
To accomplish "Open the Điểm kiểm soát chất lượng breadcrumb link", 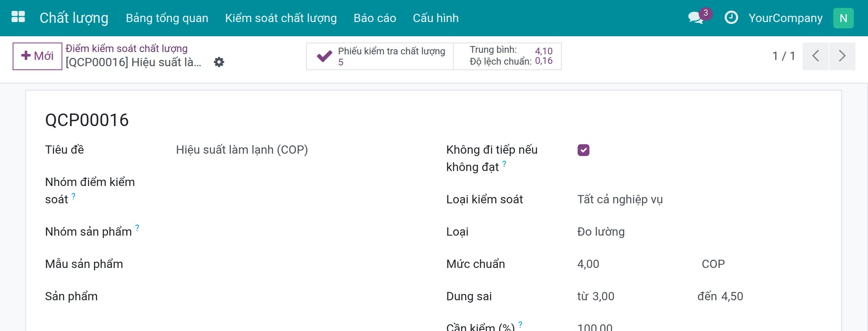I will 126,48.
